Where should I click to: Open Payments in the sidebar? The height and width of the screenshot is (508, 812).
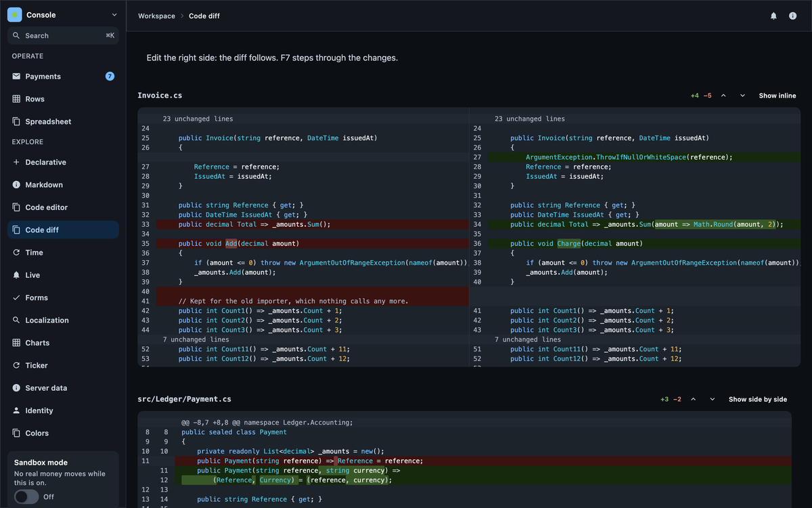[x=63, y=77]
